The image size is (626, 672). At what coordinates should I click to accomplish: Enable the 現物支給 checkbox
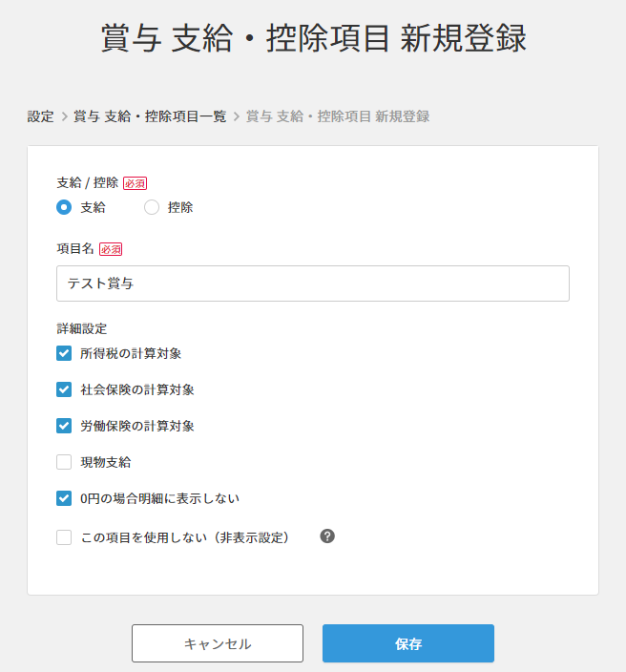click(x=64, y=462)
